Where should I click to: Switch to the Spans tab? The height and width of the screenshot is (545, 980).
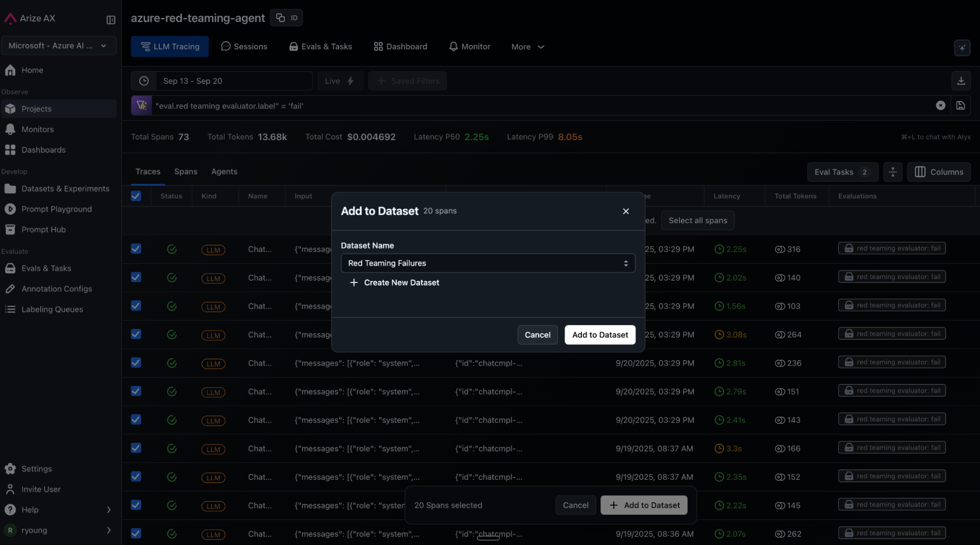[185, 171]
